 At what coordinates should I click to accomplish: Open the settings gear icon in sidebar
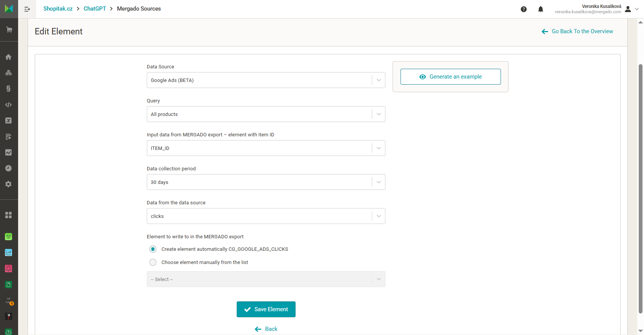click(x=8, y=184)
